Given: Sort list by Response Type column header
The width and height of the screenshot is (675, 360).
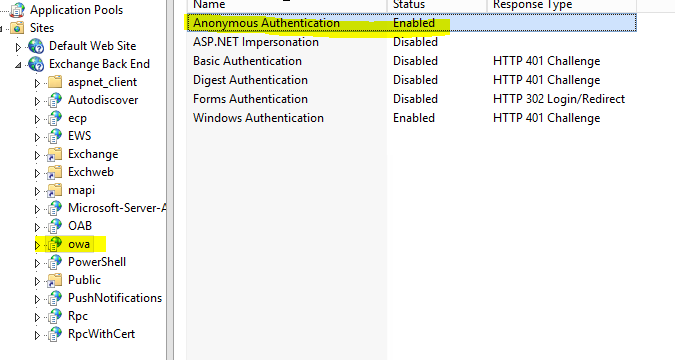Looking at the screenshot, I should [x=562, y=5].
